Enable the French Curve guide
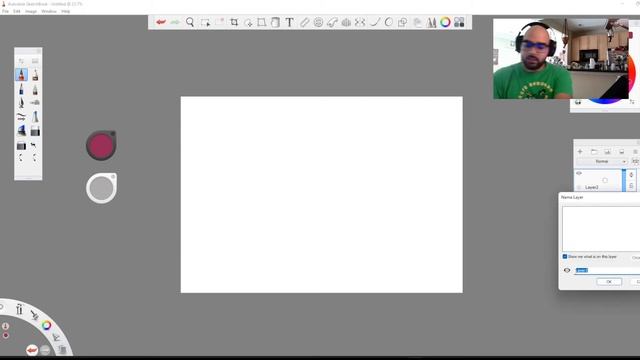This screenshot has height=360, width=640. click(332, 22)
